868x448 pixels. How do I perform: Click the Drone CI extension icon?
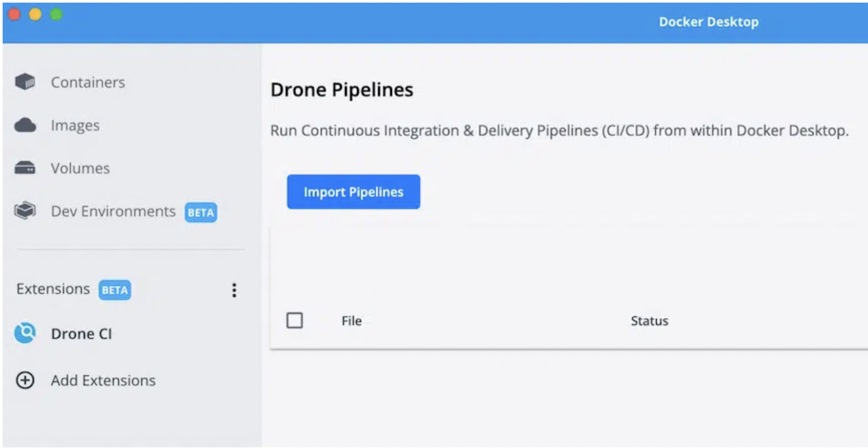(25, 334)
